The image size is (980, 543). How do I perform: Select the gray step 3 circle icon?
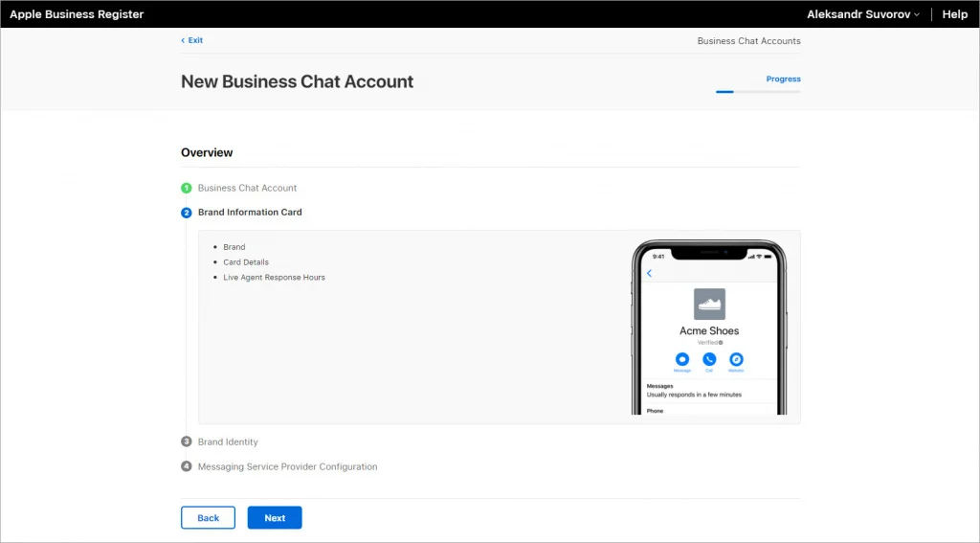187,441
